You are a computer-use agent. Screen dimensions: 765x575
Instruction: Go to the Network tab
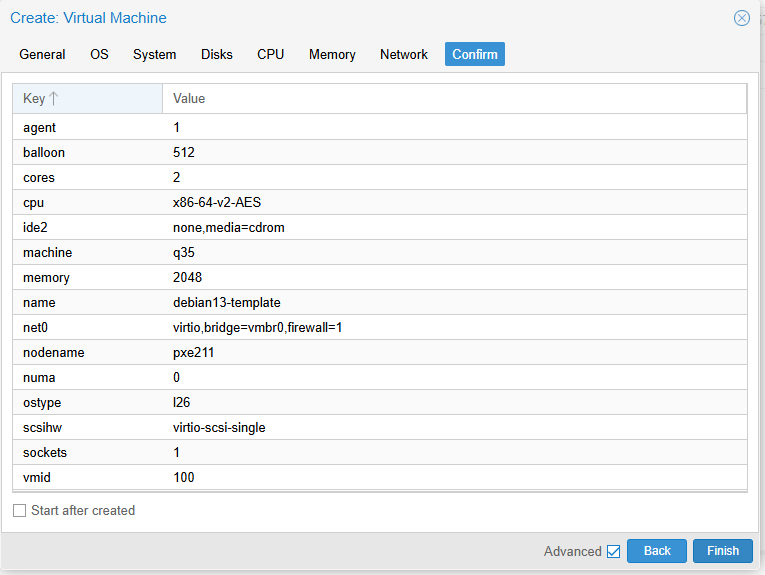coord(403,54)
